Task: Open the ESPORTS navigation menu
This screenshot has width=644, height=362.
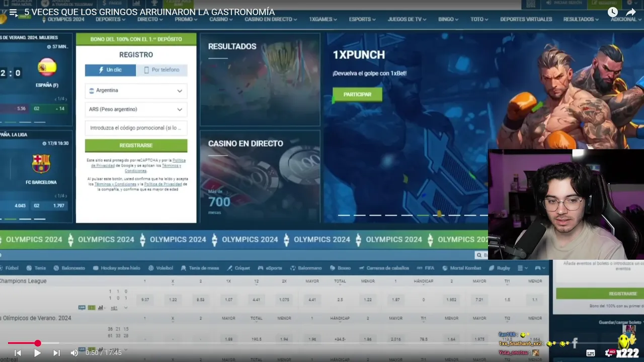Action: [362, 19]
